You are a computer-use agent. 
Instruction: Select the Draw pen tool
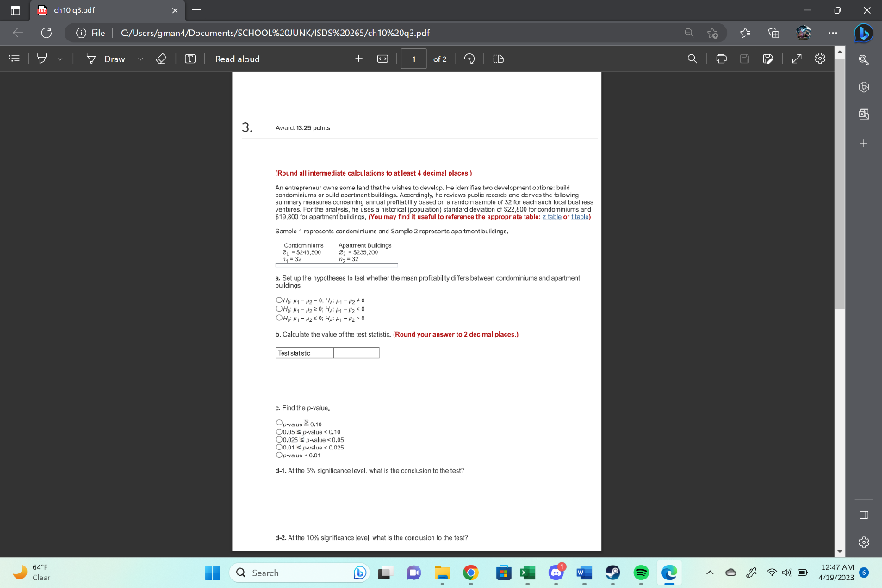[x=91, y=59]
